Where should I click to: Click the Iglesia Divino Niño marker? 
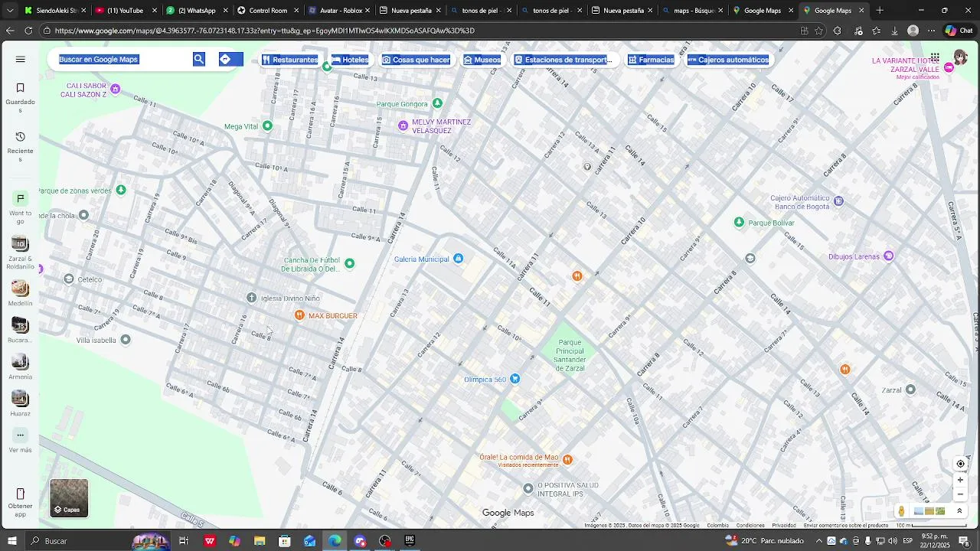point(251,298)
